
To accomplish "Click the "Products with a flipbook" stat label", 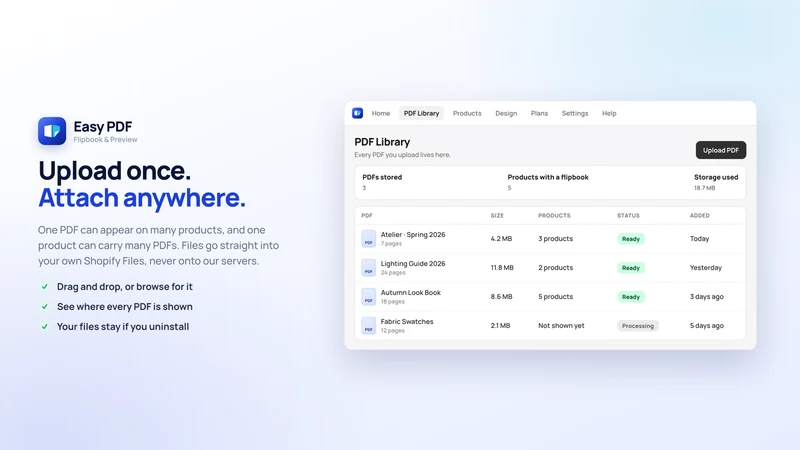I will point(548,178).
